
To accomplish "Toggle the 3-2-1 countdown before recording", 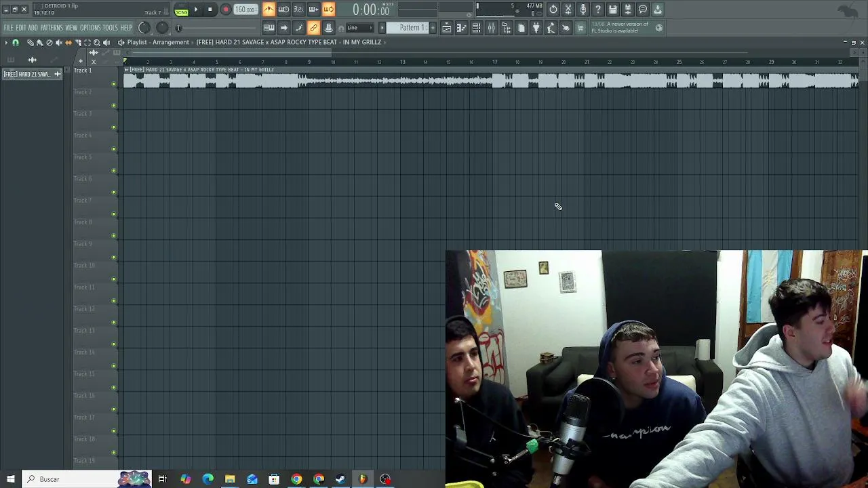I will [x=298, y=9].
